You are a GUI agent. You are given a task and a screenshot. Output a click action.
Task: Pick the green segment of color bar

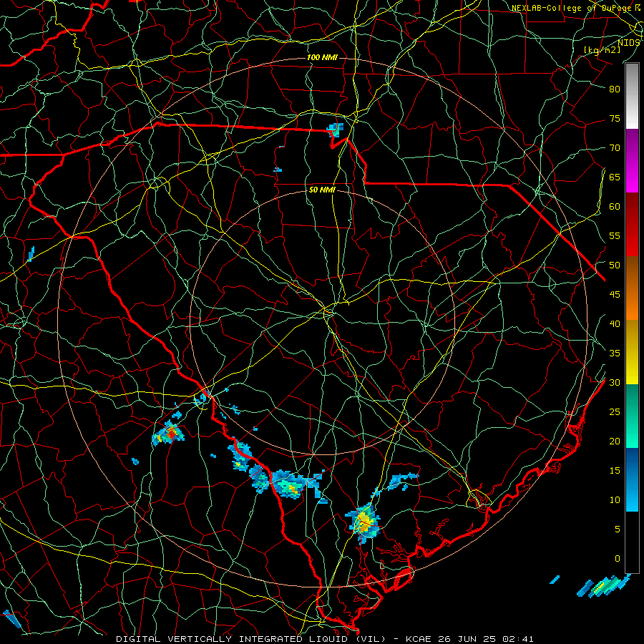632,416
